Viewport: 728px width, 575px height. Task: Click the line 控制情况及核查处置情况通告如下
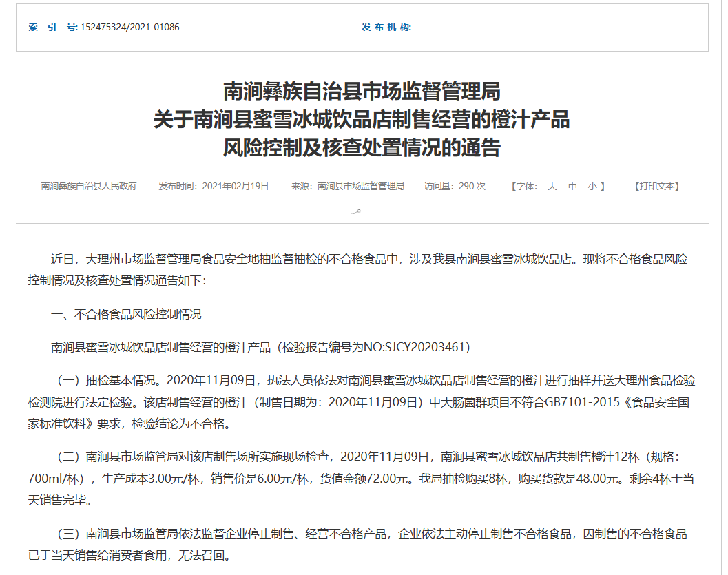117,280
